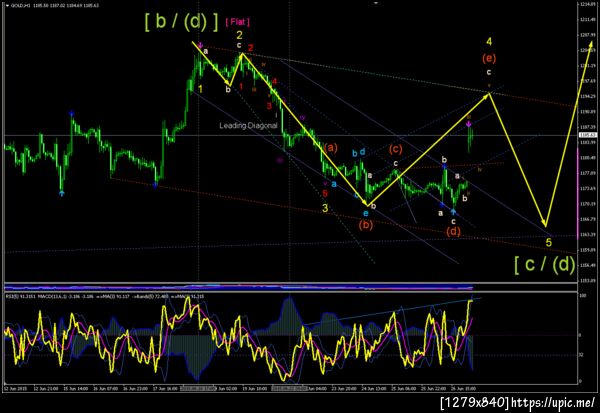Click the 1153.09 price axis value
600x413 pixels.
pyautogui.click(x=587, y=281)
